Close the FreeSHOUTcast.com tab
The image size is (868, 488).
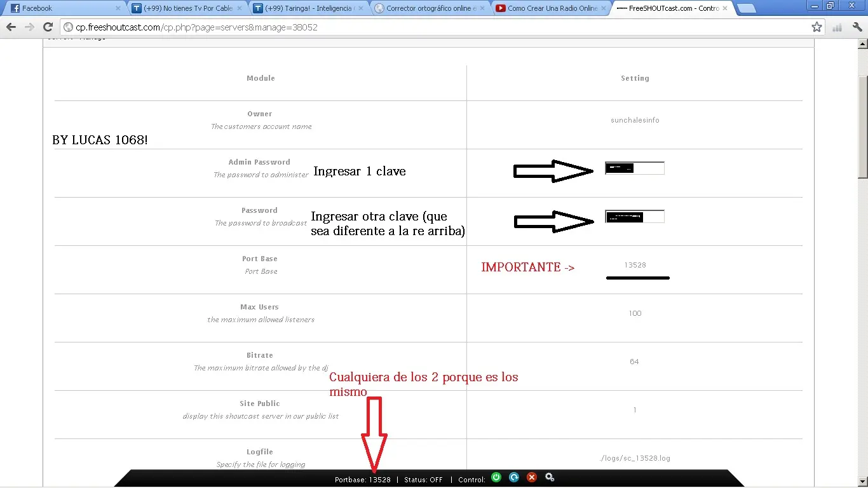coord(725,8)
